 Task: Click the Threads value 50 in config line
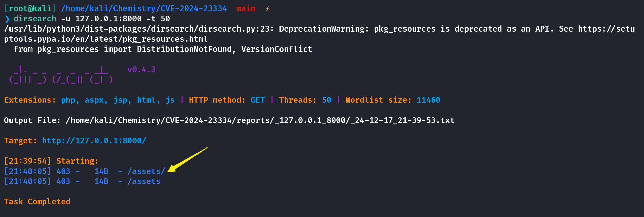click(327, 100)
